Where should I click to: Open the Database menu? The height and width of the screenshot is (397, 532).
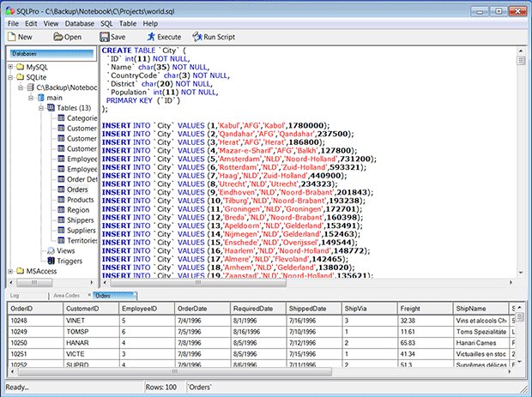[x=80, y=24]
